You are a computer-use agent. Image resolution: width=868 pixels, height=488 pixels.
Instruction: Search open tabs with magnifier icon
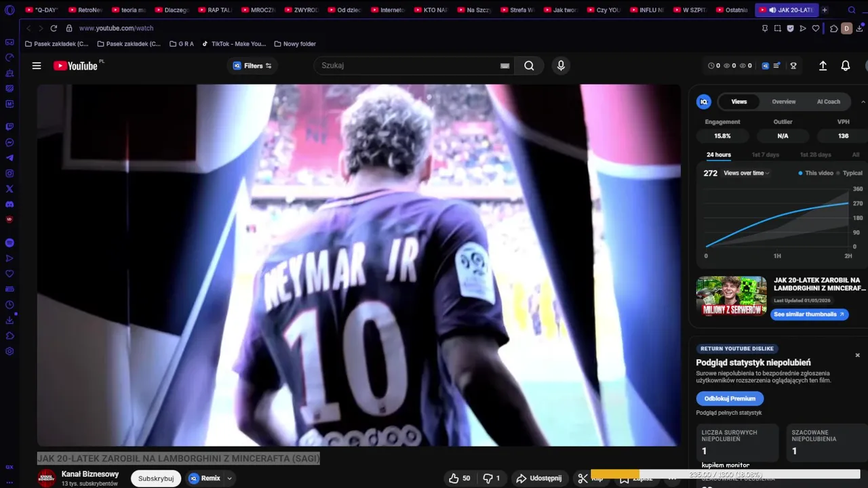pyautogui.click(x=852, y=10)
